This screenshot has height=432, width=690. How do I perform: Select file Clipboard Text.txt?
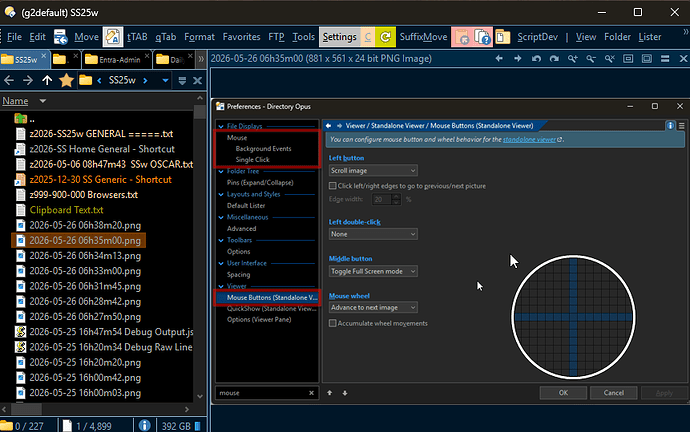pos(66,210)
